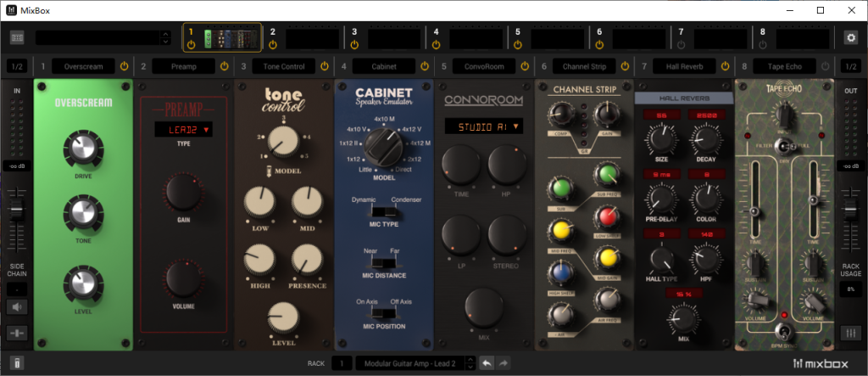868x376 pixels.
Task: Open the Hall Reverb module selector
Action: pyautogui.click(x=685, y=66)
